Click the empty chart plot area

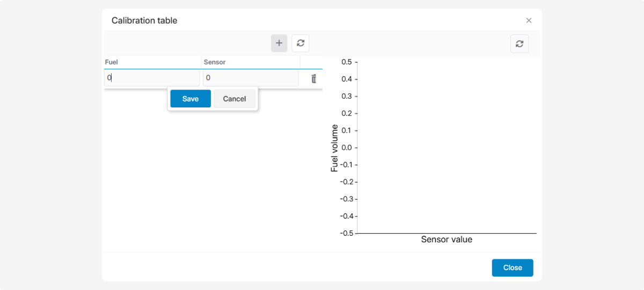click(447, 148)
